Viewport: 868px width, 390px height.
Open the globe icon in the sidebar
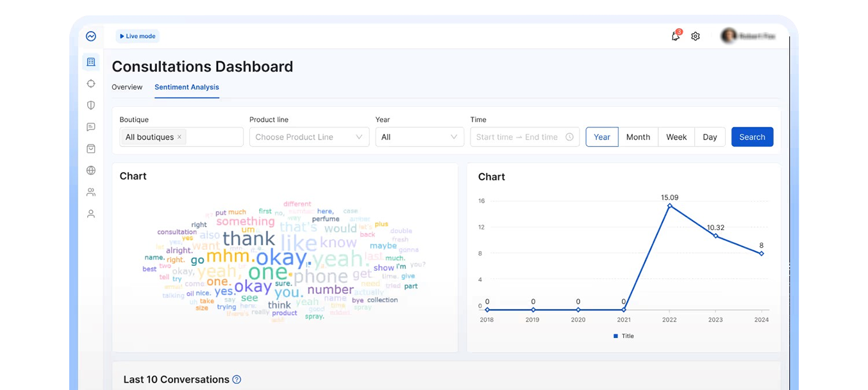91,170
